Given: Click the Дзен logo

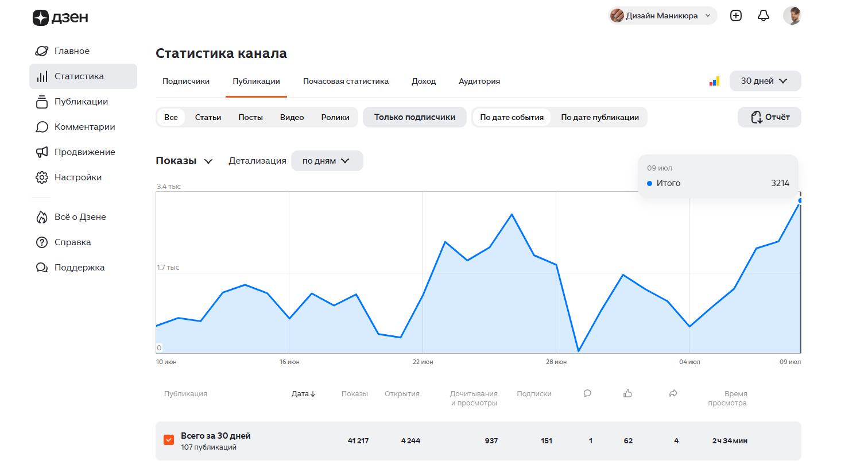Looking at the screenshot, I should click(x=60, y=18).
